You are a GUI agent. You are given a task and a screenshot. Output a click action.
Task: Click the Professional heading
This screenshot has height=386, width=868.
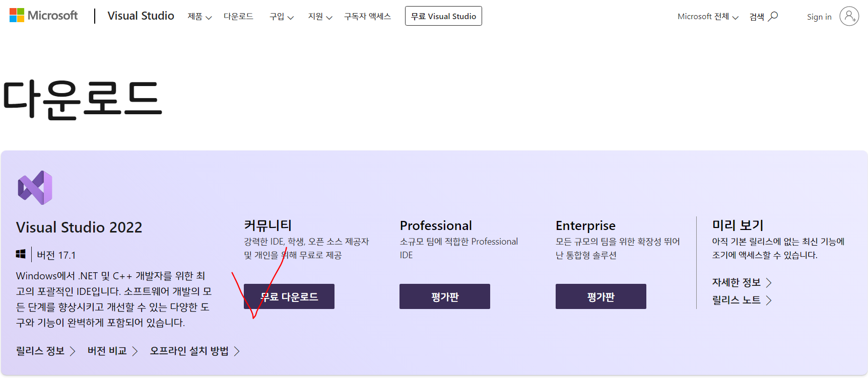tap(436, 225)
